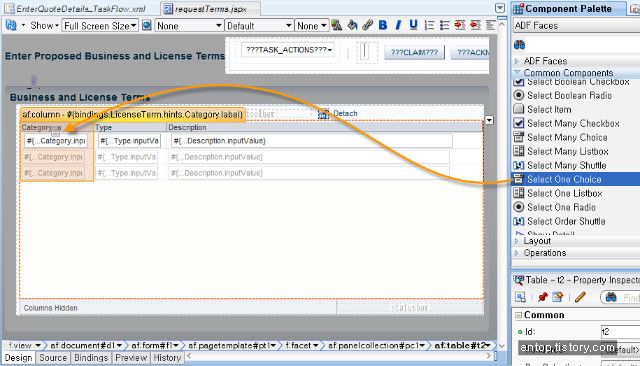
Task: Select the Select Many Listbox component
Action: 569,151
